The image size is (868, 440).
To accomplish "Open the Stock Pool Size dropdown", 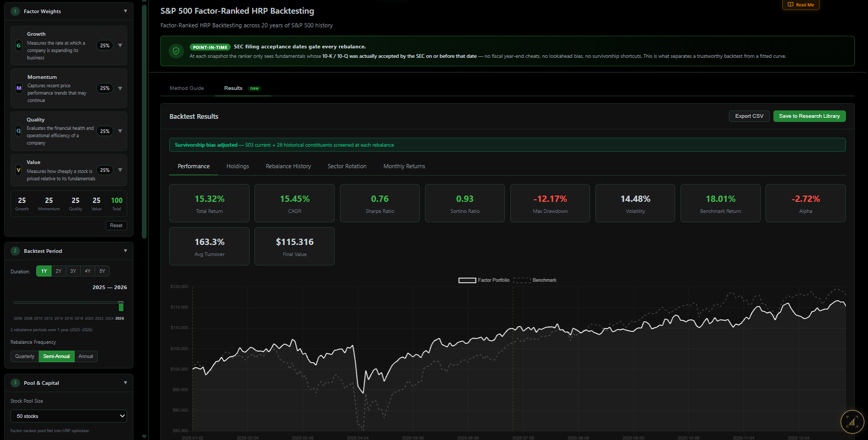I will click(x=69, y=416).
